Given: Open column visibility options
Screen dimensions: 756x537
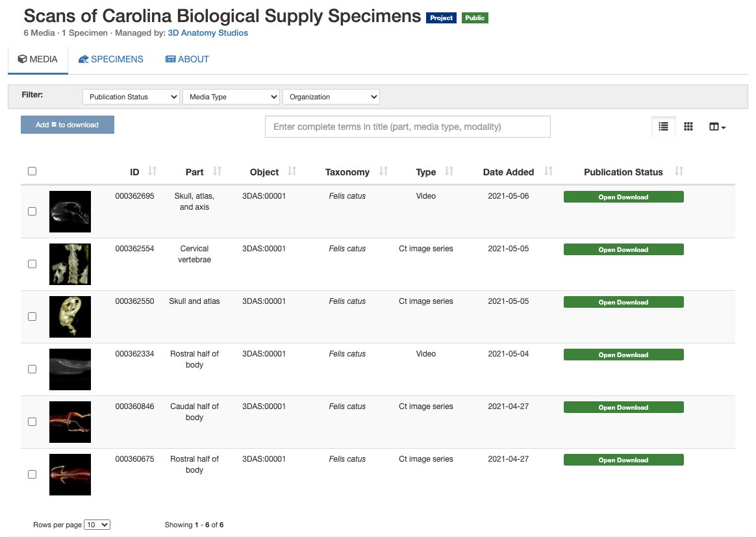Looking at the screenshot, I should tap(718, 127).
